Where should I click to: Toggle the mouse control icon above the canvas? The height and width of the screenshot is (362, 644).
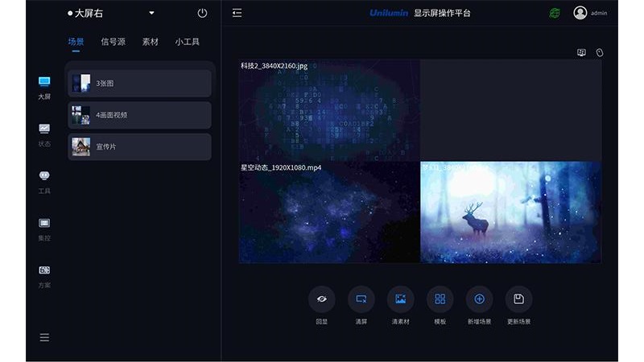point(599,53)
